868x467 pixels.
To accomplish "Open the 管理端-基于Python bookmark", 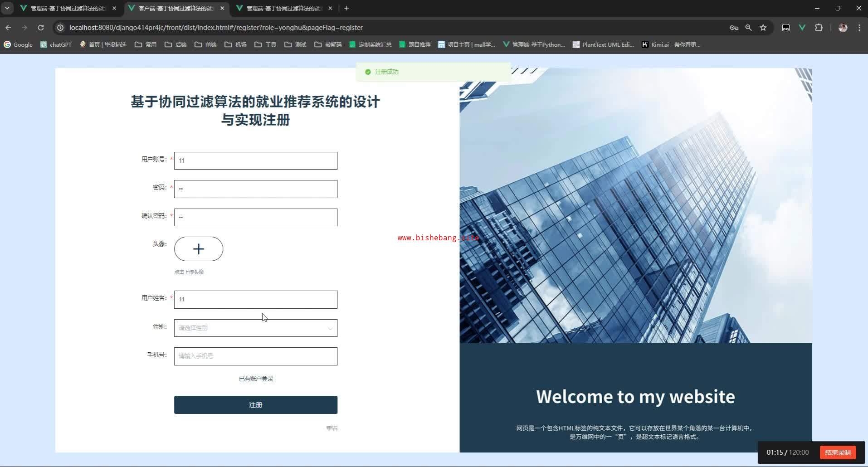I will [x=534, y=44].
